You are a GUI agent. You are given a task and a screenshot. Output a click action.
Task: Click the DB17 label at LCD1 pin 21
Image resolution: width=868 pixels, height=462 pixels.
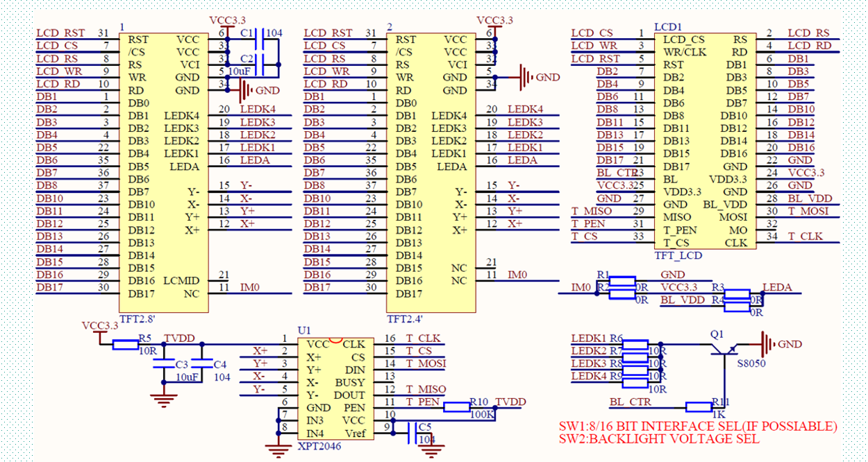pyautogui.click(x=610, y=160)
